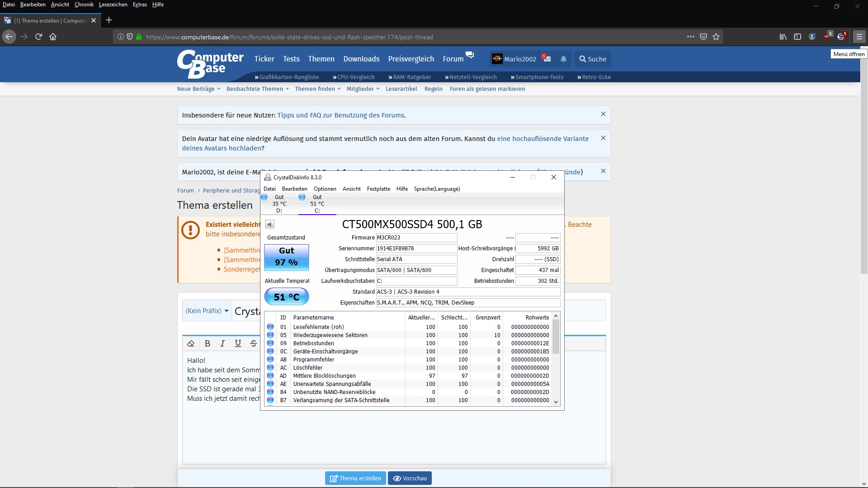Bookmark this page with star icon
Screen dimensions: 868x488
click(716, 37)
